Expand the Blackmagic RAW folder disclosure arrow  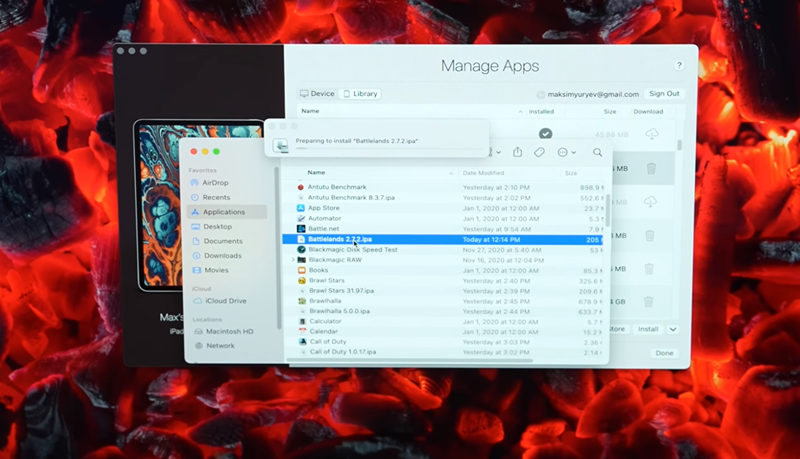tap(293, 260)
